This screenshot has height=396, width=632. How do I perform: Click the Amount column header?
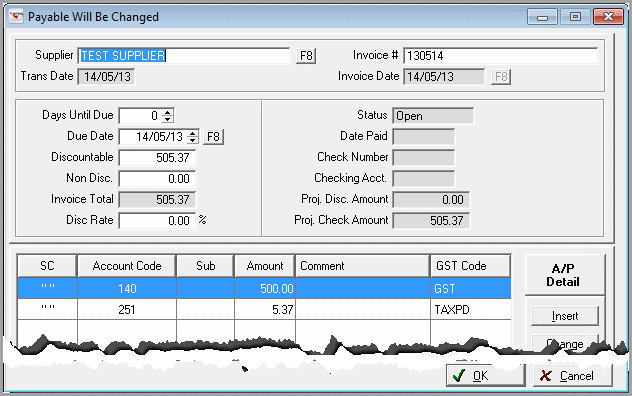(265, 266)
